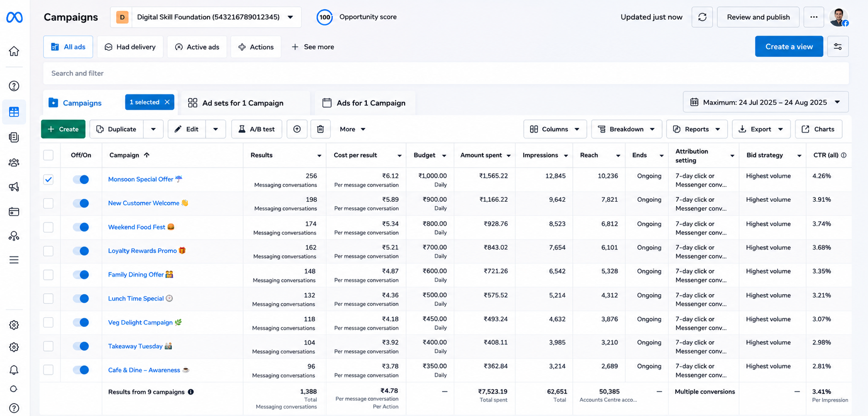Open Cafe & Dine – Awareness campaign link

(x=144, y=370)
